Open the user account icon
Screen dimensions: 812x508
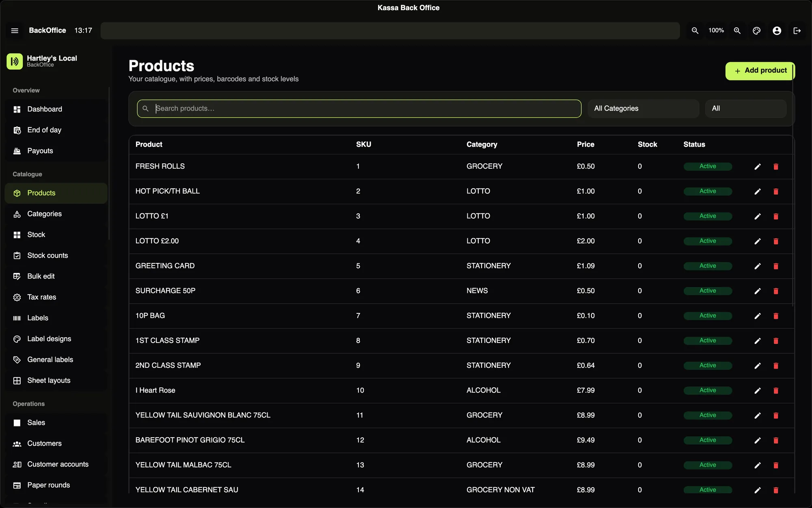(777, 30)
